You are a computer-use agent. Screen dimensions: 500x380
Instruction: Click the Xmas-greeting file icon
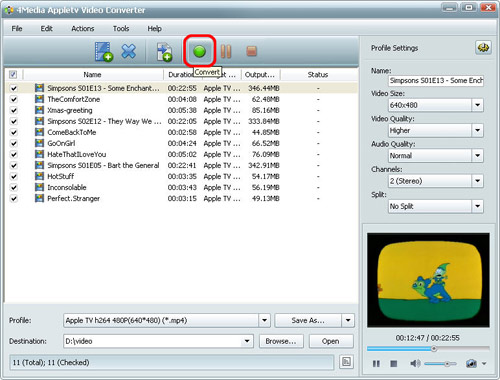[39, 110]
